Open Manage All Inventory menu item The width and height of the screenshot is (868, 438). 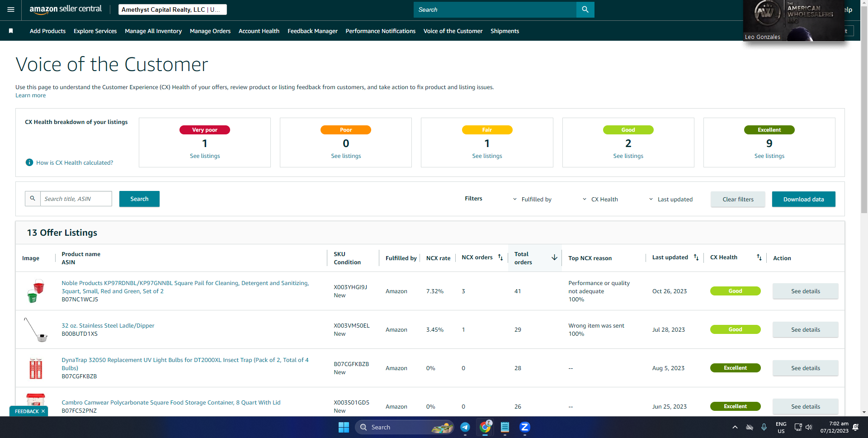pos(153,31)
